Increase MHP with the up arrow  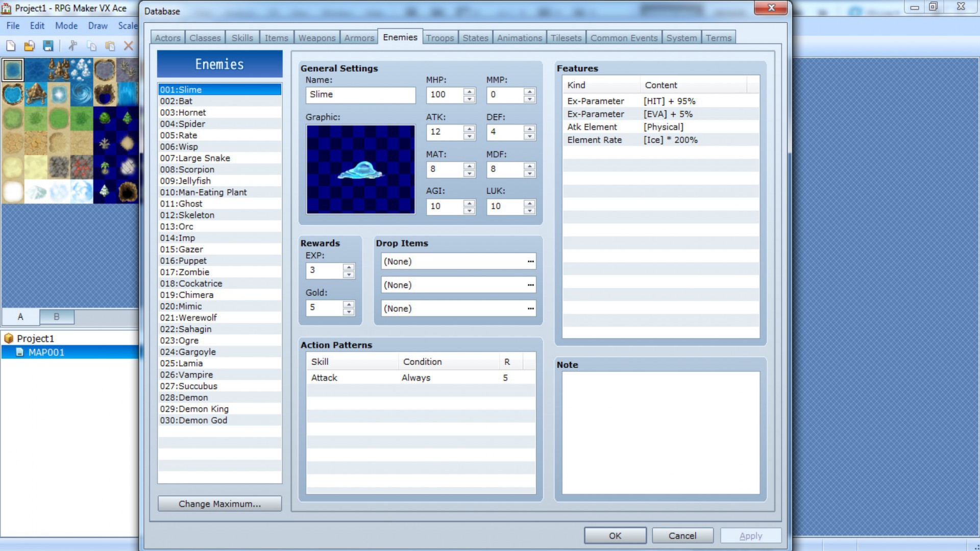(468, 92)
